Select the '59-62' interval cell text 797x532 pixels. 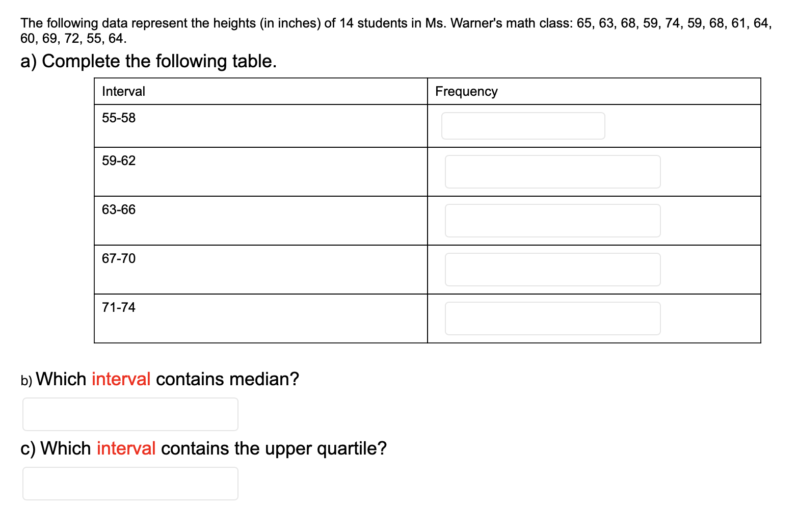[x=119, y=161]
